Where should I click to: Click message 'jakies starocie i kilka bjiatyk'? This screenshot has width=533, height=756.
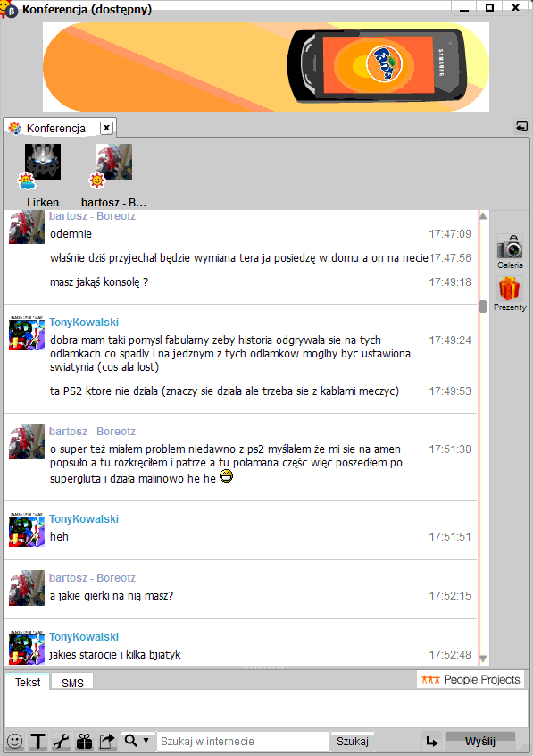pos(115,655)
